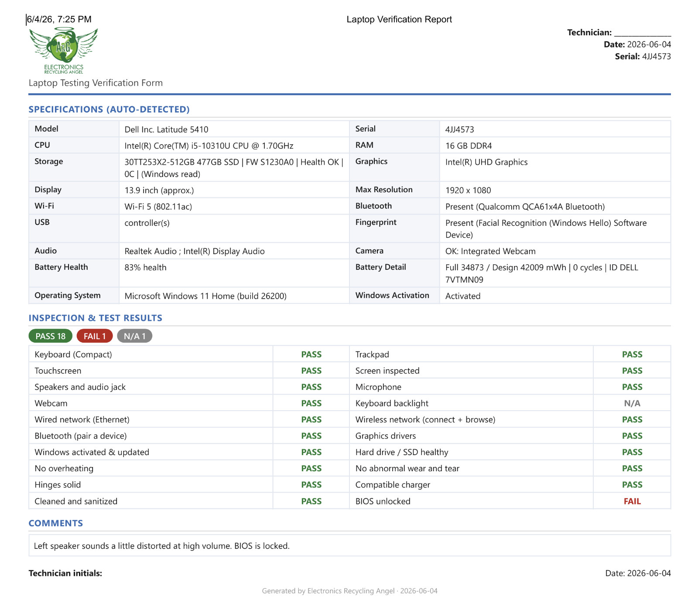Click the green "PASS 18" summary badge
This screenshot has height=616, width=698.
point(51,336)
